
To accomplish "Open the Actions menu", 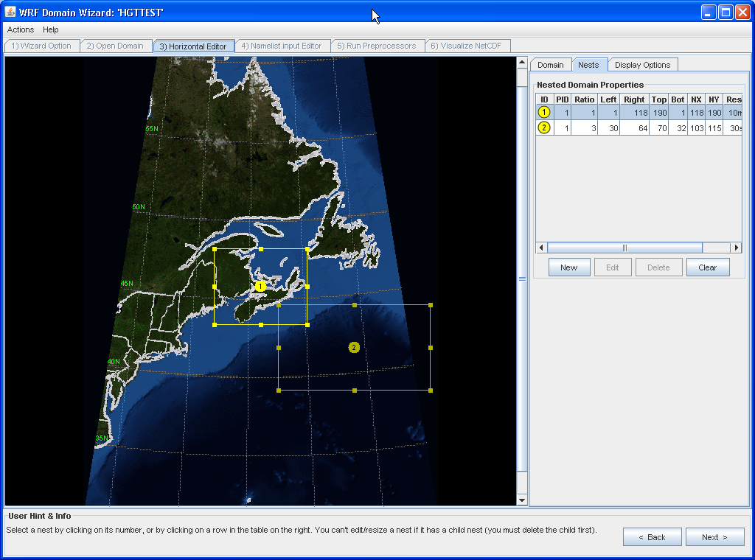I will pos(21,29).
